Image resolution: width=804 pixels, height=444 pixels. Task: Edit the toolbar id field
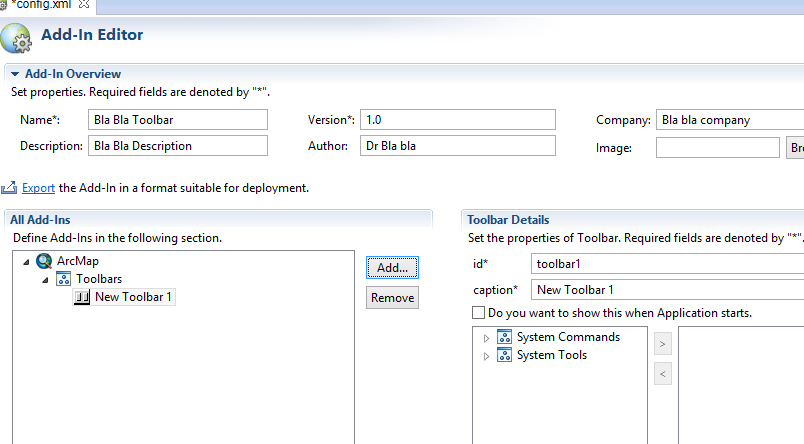point(668,264)
